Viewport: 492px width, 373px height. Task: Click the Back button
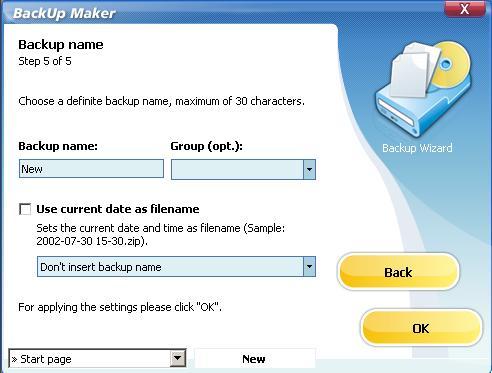pyautogui.click(x=398, y=272)
